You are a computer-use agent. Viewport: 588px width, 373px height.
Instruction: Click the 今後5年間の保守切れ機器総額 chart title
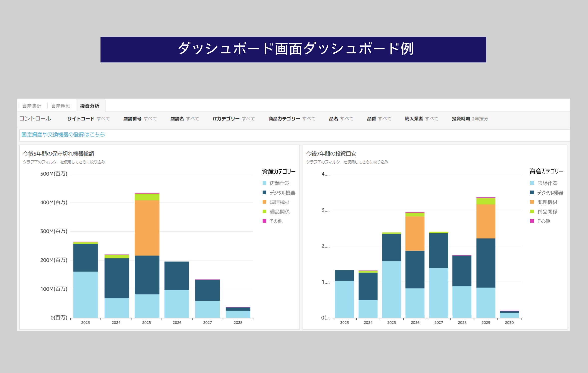click(x=58, y=154)
